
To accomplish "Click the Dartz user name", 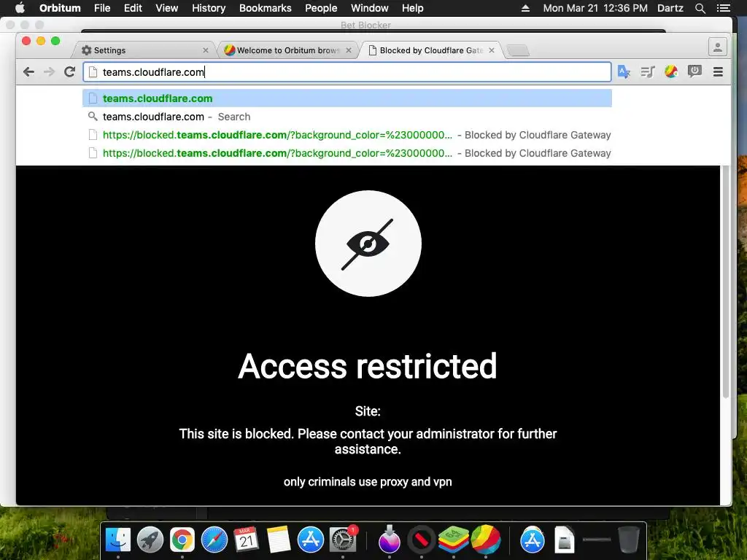I will [x=670, y=8].
